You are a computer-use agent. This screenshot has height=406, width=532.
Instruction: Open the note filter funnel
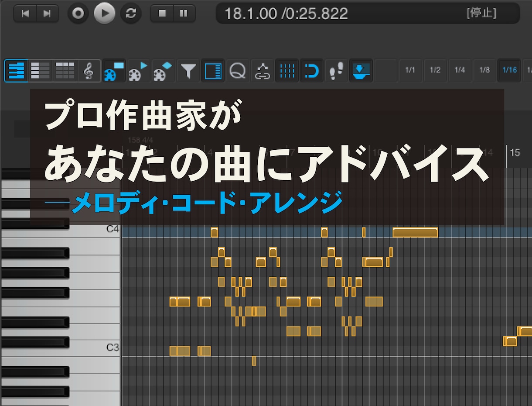(188, 71)
